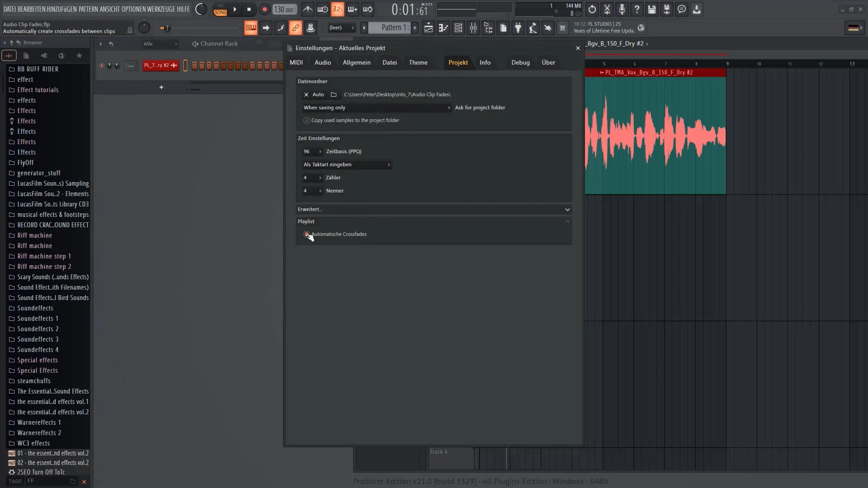868x488 pixels.
Task: Toggle Auto save option checkbox
Action: 318,94
